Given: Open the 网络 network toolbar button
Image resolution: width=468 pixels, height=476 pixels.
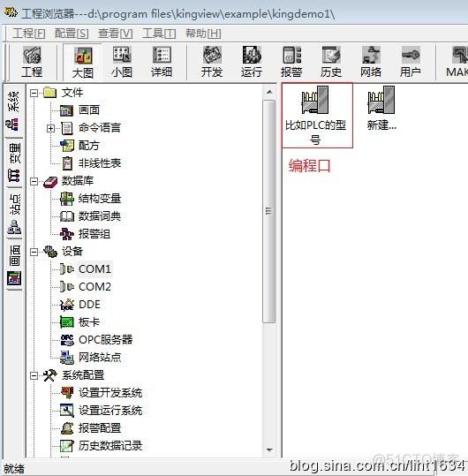Looking at the screenshot, I should (371, 62).
